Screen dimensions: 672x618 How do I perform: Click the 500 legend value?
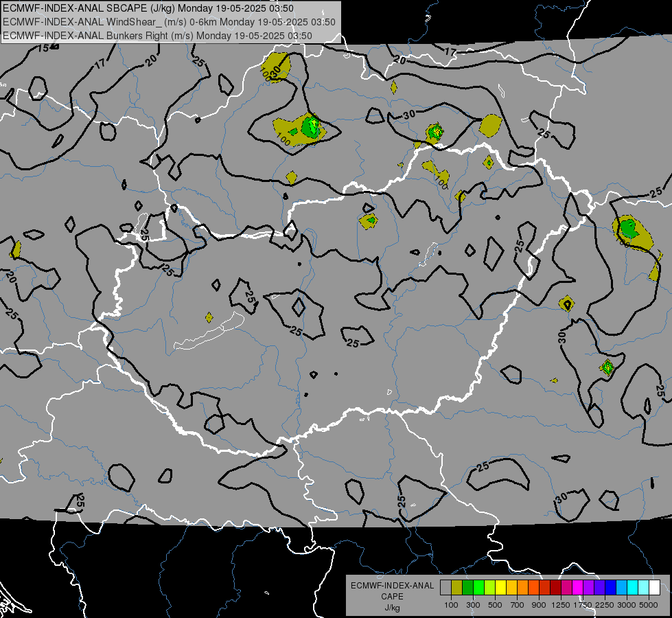tap(495, 605)
